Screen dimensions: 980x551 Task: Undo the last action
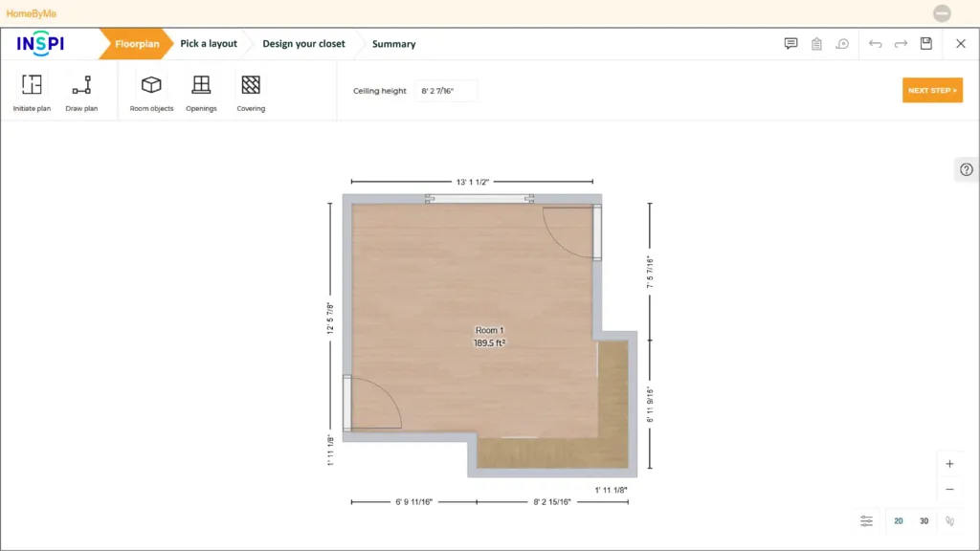coord(875,44)
